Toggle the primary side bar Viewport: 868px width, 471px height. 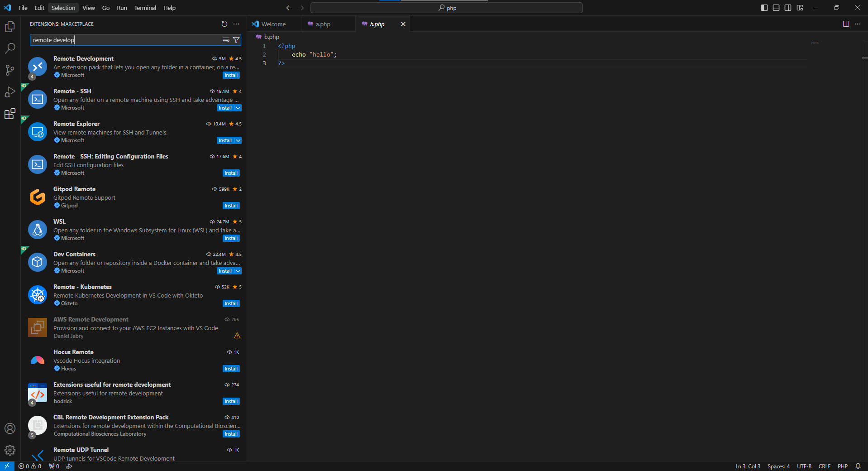(764, 8)
